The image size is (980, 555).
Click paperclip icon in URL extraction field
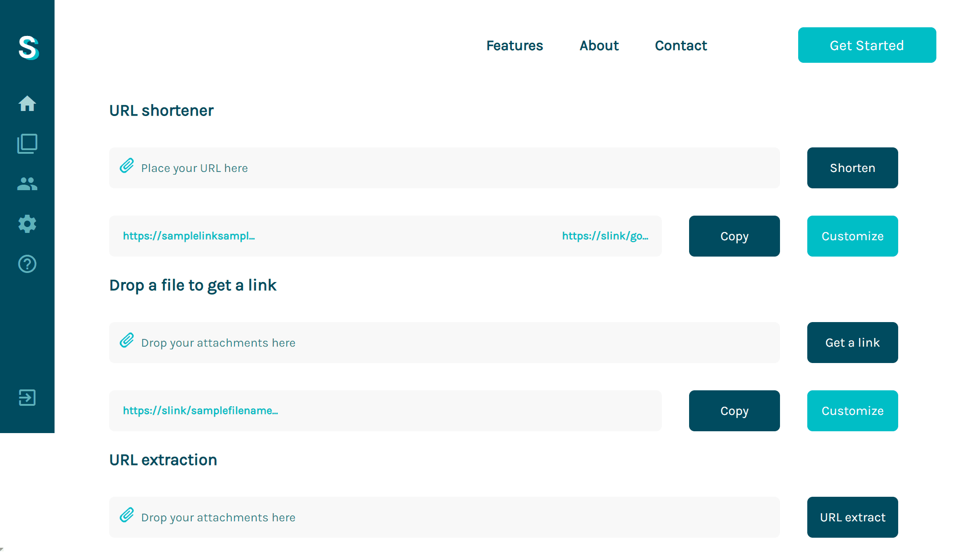(127, 515)
